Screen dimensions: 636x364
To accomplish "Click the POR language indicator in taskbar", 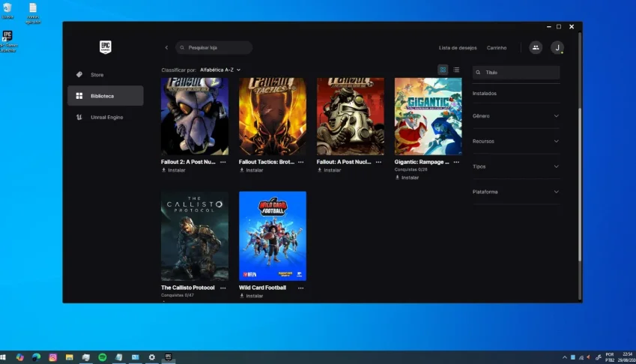I will (x=610, y=357).
